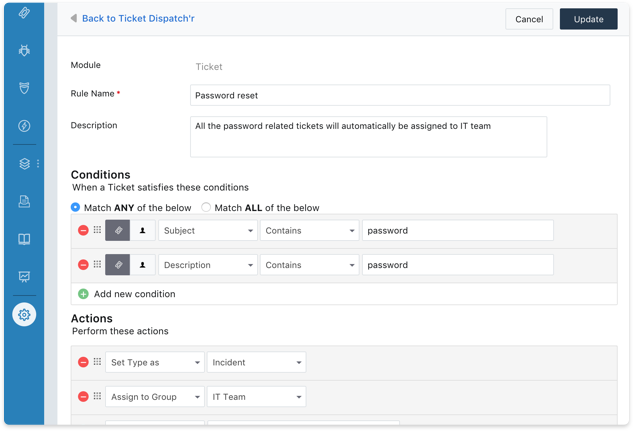Open the bug-shaped Problems icon in sidebar
Viewport: 633px width, 431px height.
[24, 50]
